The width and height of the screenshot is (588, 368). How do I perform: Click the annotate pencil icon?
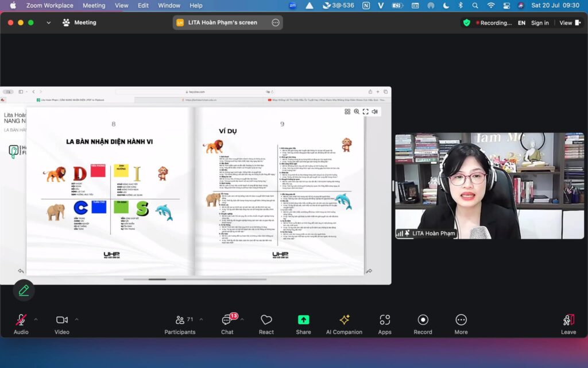point(24,290)
